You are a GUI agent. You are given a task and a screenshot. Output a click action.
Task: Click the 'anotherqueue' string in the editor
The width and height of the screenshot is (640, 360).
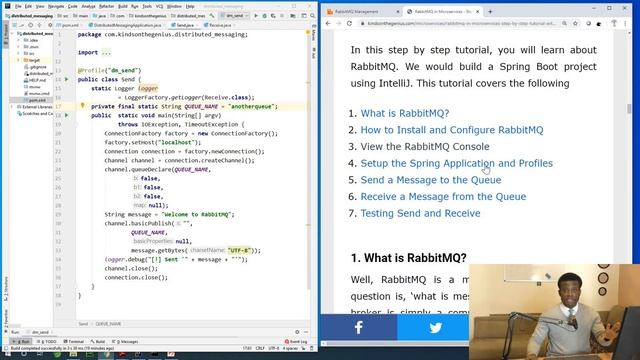click(251, 106)
